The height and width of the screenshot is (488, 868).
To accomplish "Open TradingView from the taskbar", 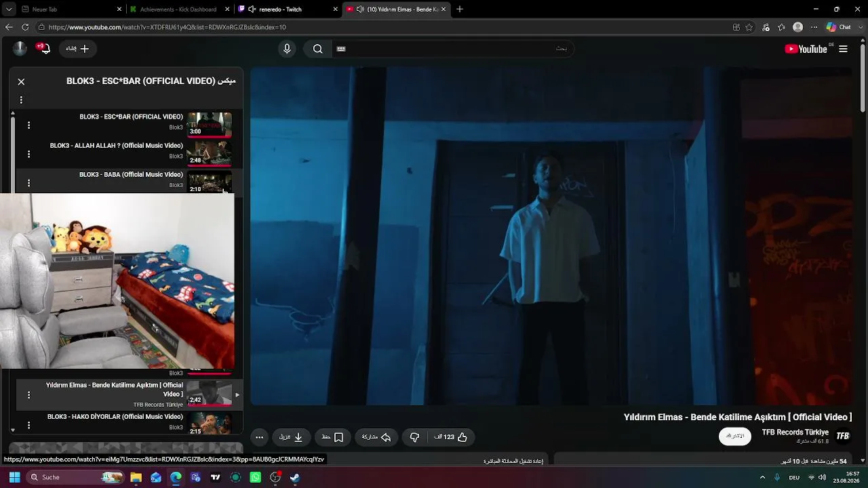I will pyautogui.click(x=216, y=477).
